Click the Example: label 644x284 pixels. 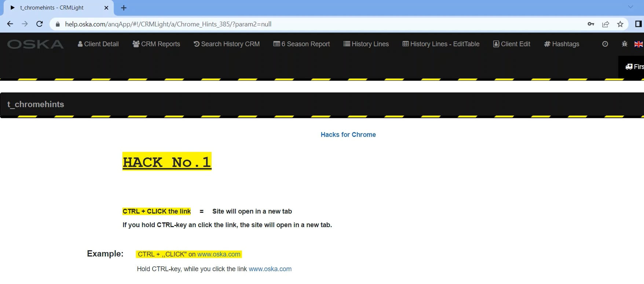coord(105,254)
